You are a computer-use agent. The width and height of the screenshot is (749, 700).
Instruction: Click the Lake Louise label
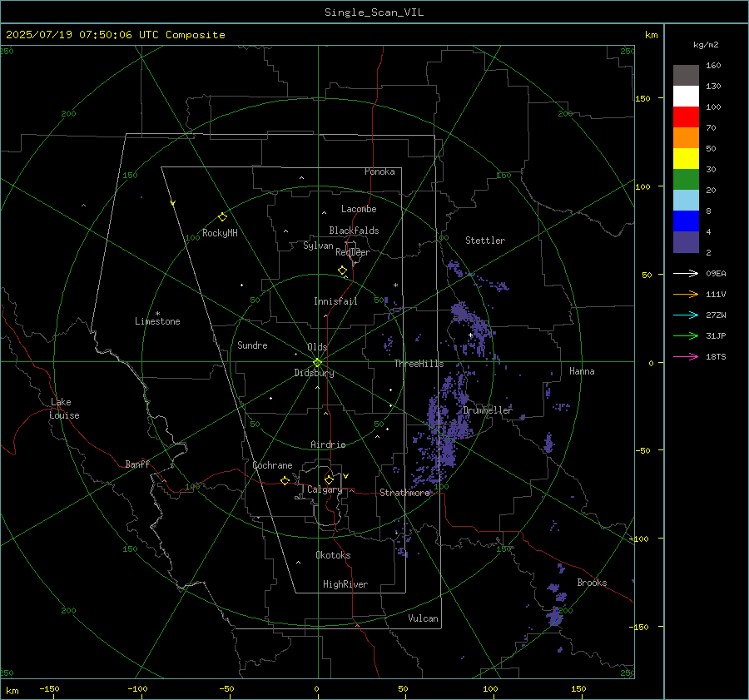tap(64, 409)
